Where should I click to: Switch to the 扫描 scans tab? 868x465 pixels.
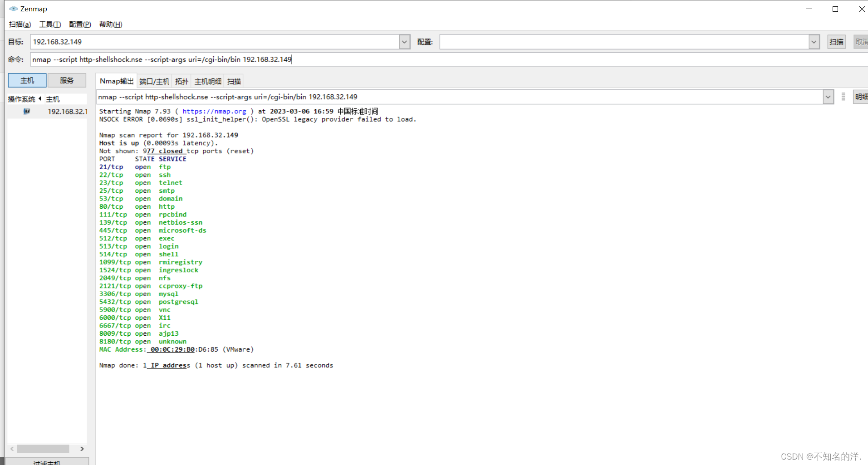coord(234,82)
